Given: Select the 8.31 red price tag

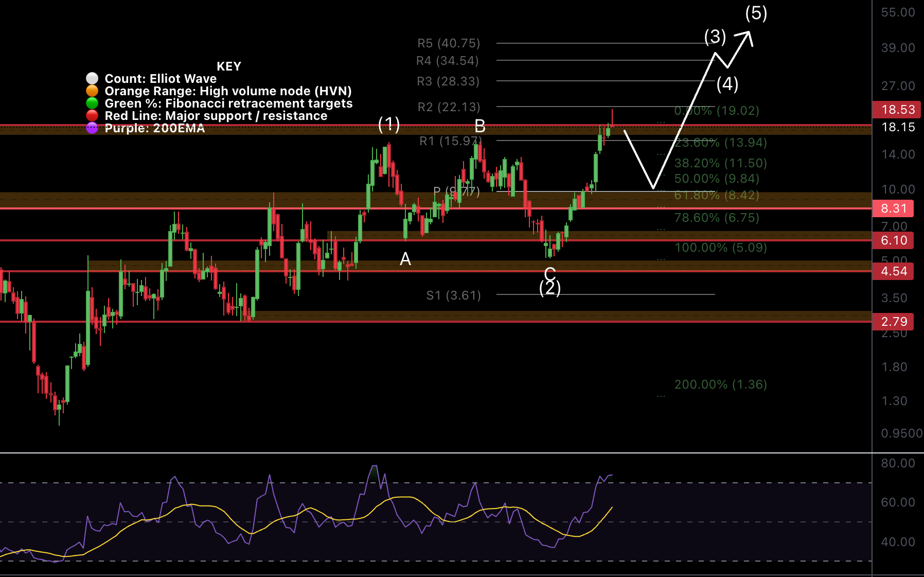Looking at the screenshot, I should point(894,208).
